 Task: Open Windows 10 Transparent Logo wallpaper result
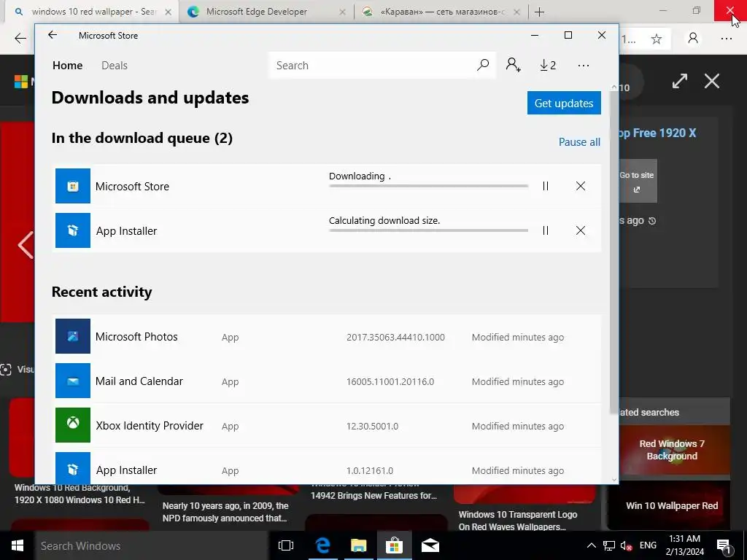(x=518, y=521)
